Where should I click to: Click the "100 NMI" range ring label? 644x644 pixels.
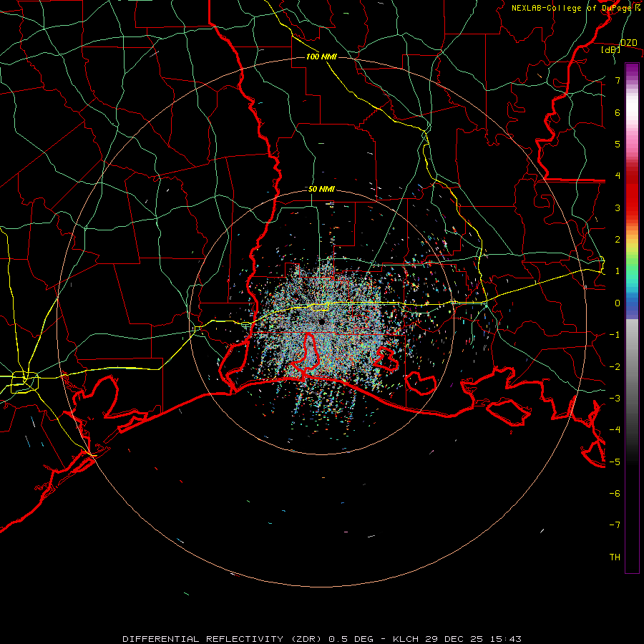321,57
